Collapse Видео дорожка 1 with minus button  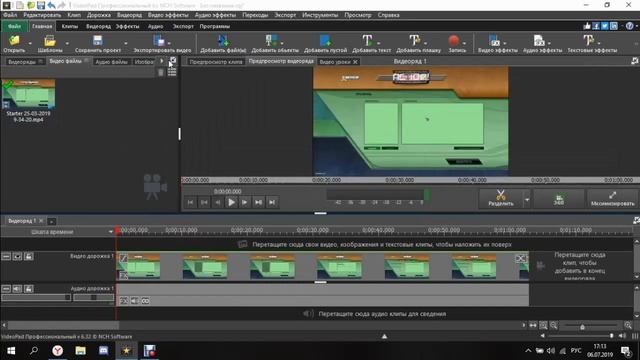[6, 256]
